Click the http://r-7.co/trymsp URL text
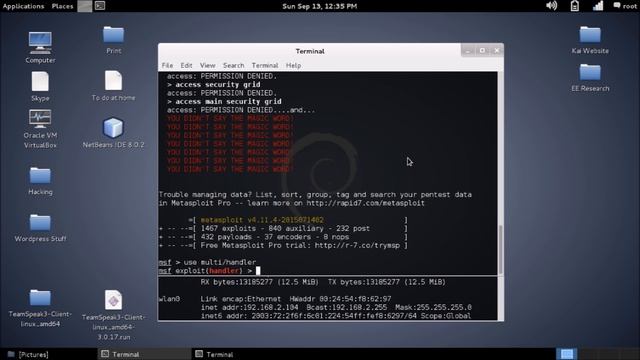Image resolution: width=640 pixels, height=360 pixels. [x=357, y=245]
